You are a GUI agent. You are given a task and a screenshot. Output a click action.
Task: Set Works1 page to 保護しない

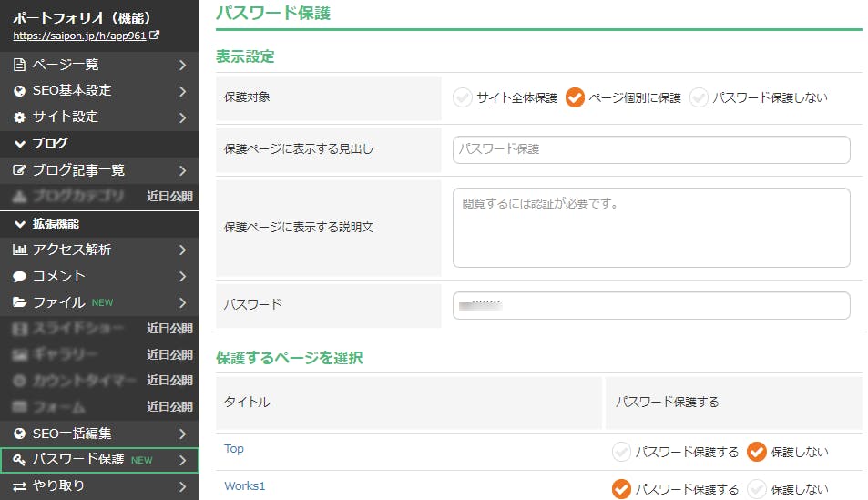point(757,489)
